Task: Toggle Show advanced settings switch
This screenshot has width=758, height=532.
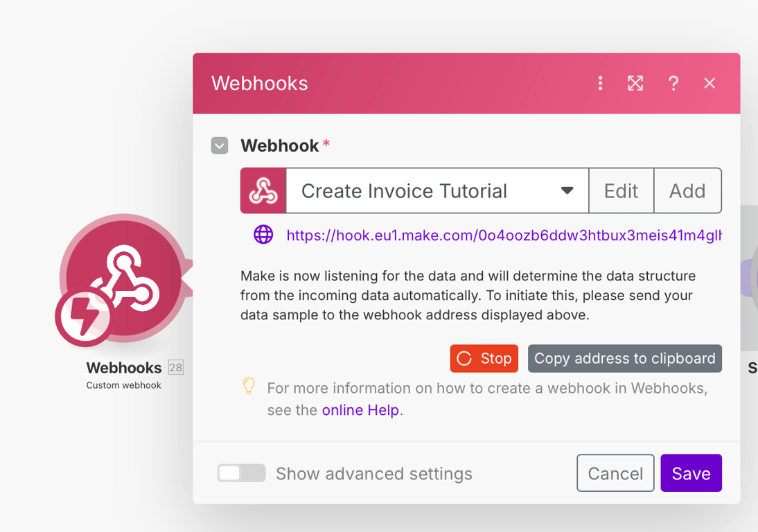Action: pos(241,473)
